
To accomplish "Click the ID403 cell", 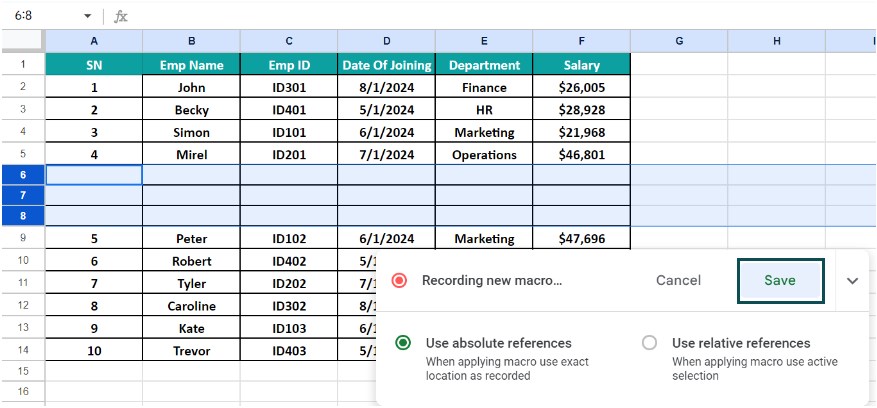I will [289, 350].
